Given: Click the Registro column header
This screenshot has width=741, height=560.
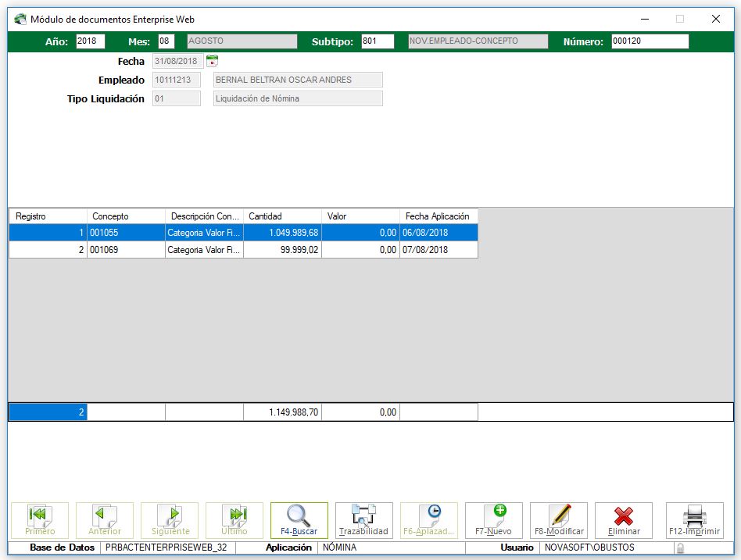Looking at the screenshot, I should coord(48,216).
